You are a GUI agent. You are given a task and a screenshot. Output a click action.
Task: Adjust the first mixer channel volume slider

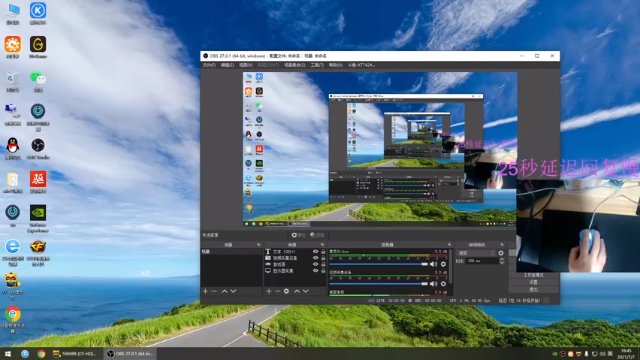378,264
